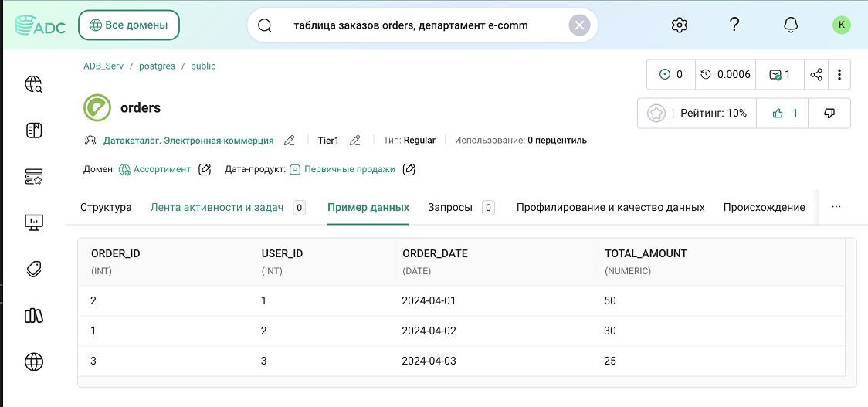
Task: Select cell with date 2024-04-03
Action: click(429, 361)
